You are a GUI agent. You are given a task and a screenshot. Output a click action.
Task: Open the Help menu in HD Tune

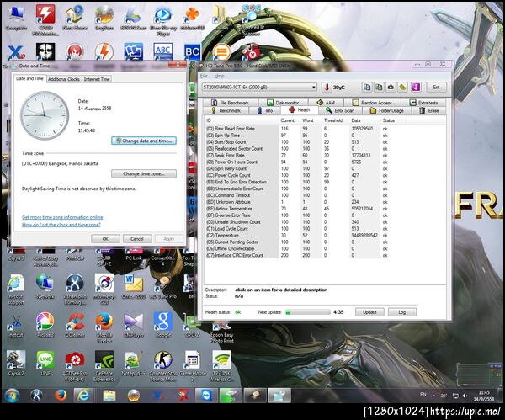[x=219, y=76]
